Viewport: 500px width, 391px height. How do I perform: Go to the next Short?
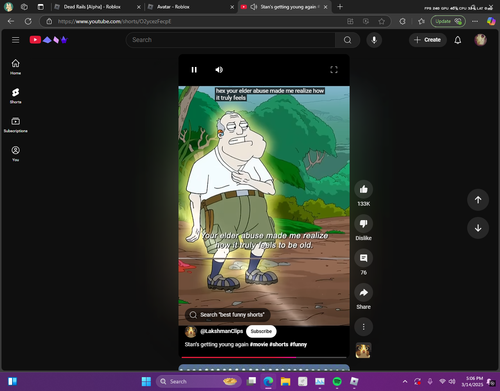click(x=478, y=228)
